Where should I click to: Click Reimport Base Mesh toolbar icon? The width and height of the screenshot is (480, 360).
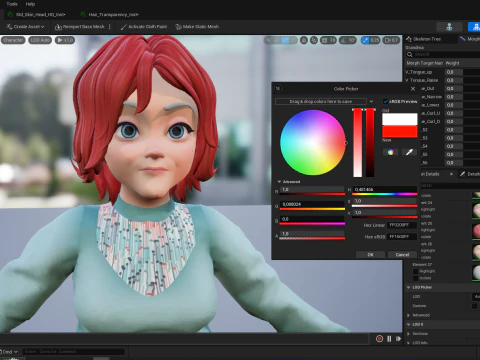tap(58, 27)
